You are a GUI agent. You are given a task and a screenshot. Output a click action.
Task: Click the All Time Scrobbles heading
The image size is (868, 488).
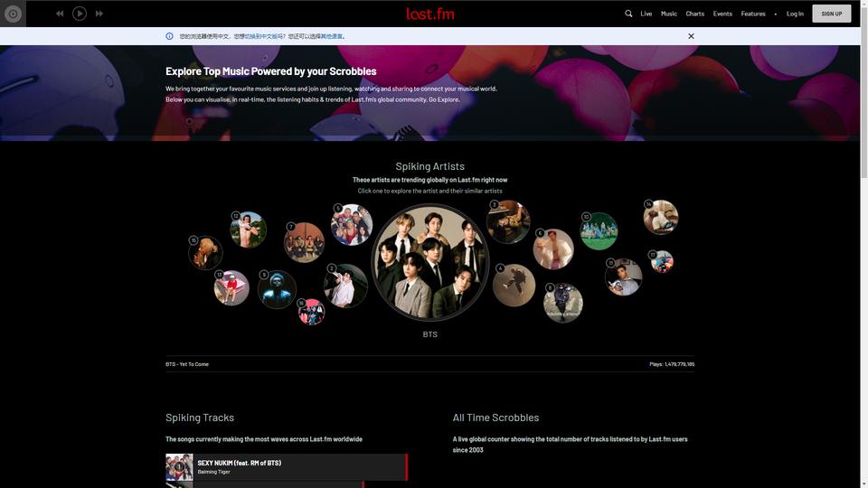point(495,418)
